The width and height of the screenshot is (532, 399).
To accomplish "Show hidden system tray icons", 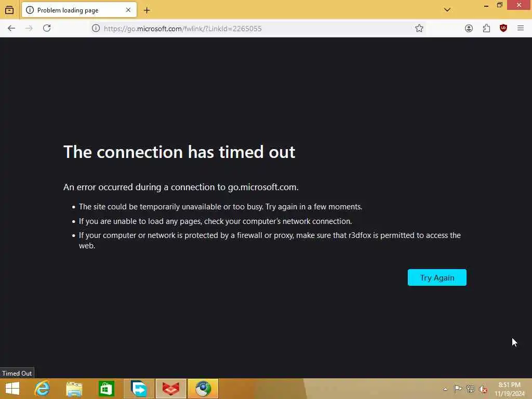I will point(445,389).
